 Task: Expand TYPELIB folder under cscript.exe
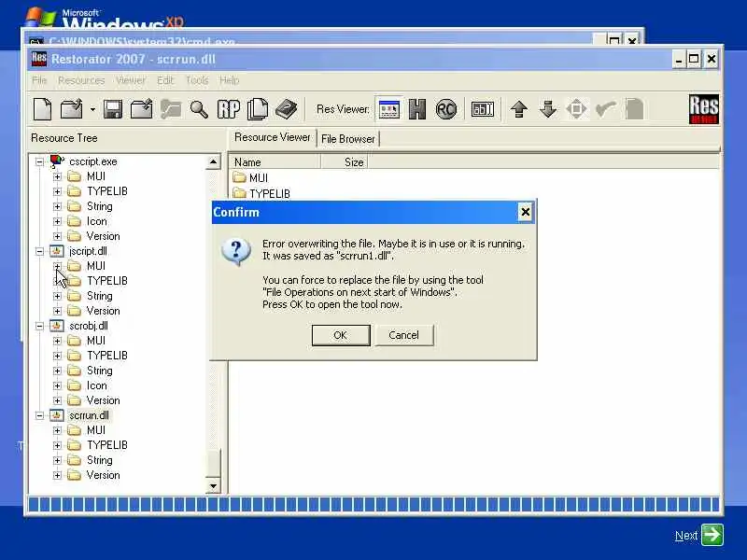[57, 191]
